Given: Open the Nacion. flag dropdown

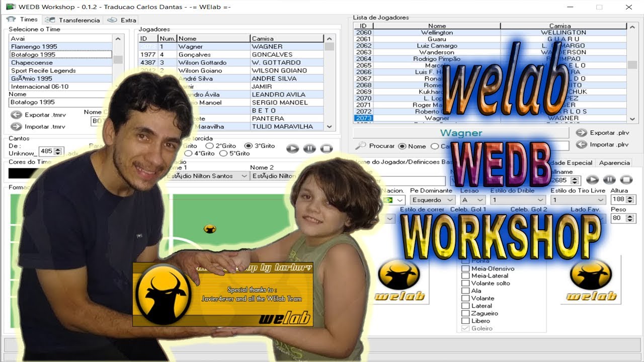Looking at the screenshot, I should click(400, 200).
